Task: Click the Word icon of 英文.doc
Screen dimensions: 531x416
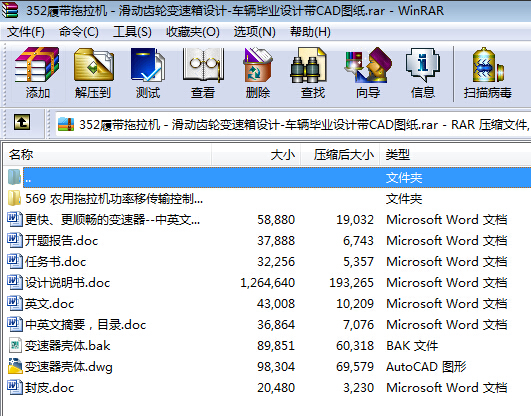Action: (x=15, y=303)
